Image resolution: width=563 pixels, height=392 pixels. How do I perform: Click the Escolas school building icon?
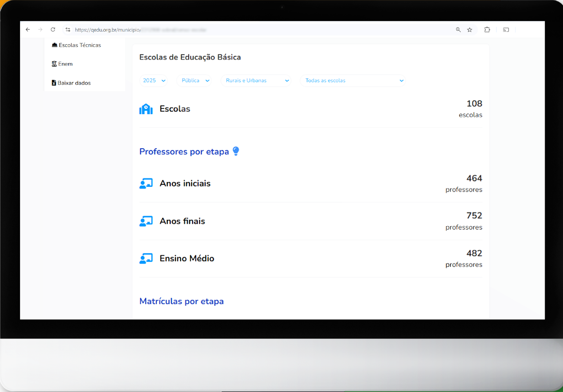[x=146, y=109]
